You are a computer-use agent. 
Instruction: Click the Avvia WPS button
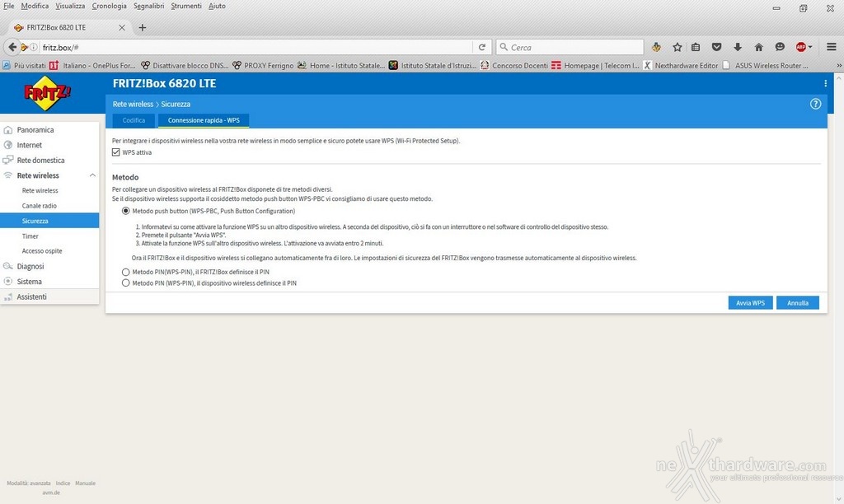(750, 303)
